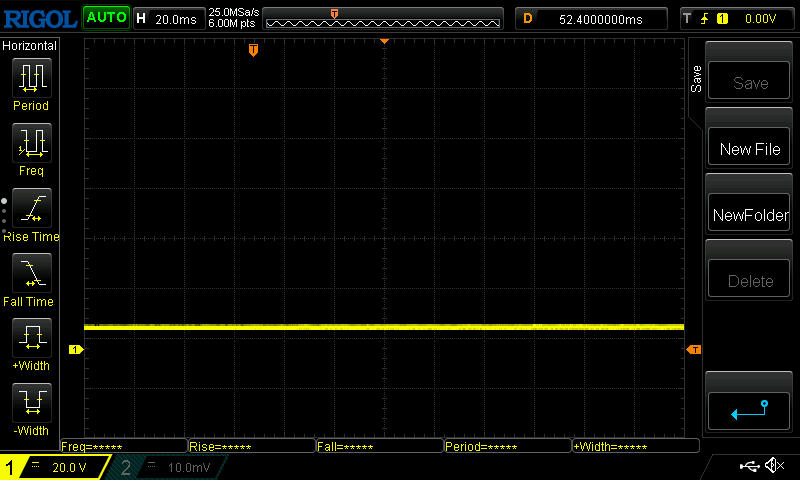
Task: Select the +Width measurement icon
Action: (x=32, y=338)
